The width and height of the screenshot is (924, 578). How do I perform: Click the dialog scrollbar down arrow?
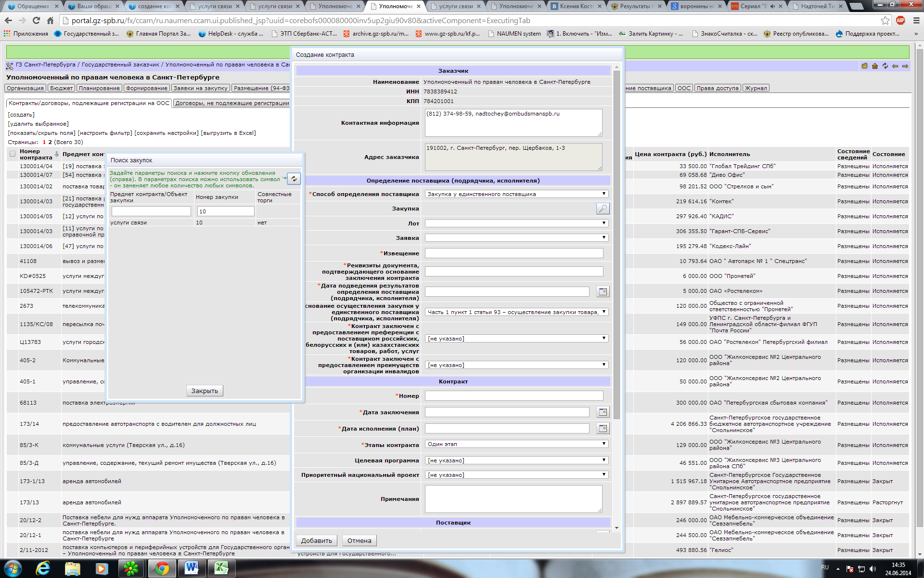click(616, 528)
